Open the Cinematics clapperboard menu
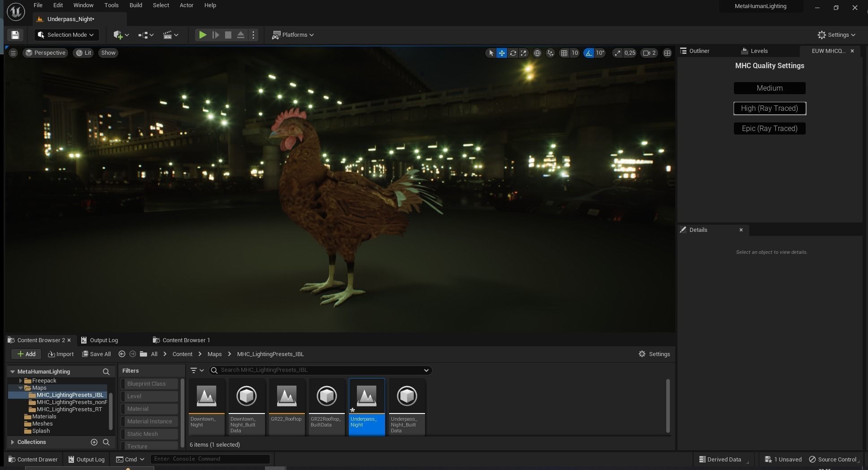The height and width of the screenshot is (470, 868). [170, 35]
